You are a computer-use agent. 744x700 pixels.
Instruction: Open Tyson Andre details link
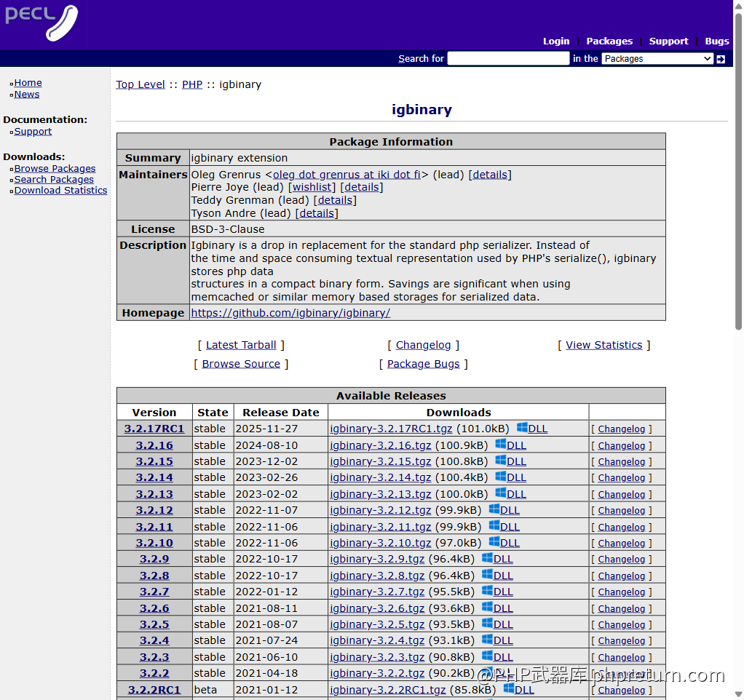317,213
